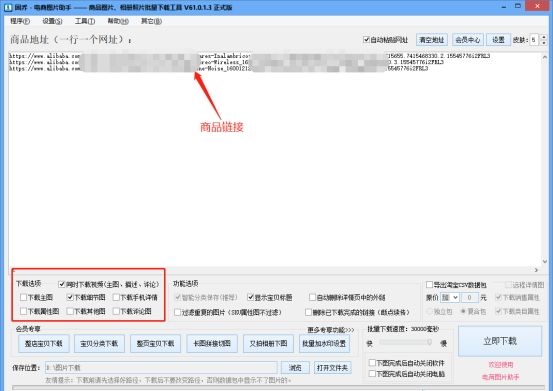The height and width of the screenshot is (391, 553).
Task: Open the 工具(T) menu
Action: click(85, 21)
